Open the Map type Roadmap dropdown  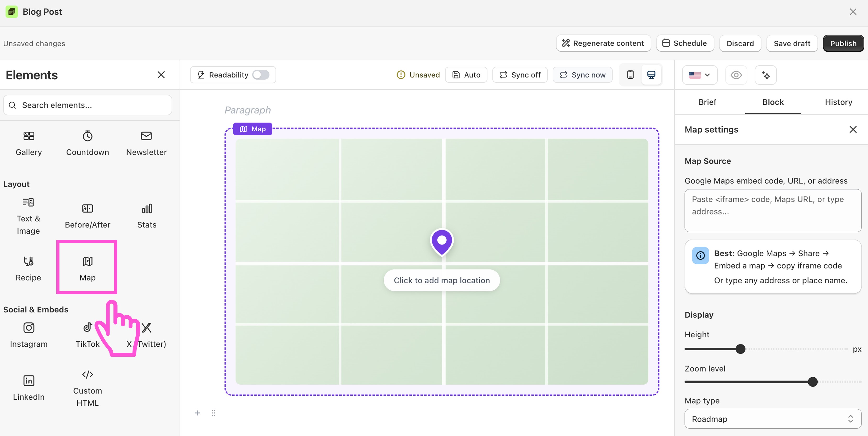coord(773,419)
